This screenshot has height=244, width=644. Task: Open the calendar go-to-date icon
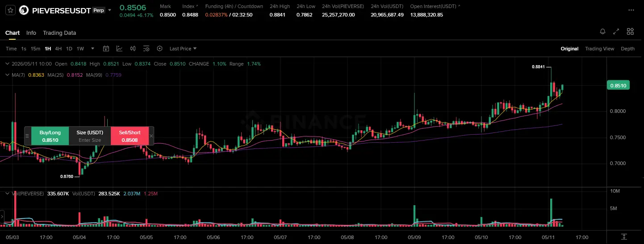pyautogui.click(x=106, y=49)
